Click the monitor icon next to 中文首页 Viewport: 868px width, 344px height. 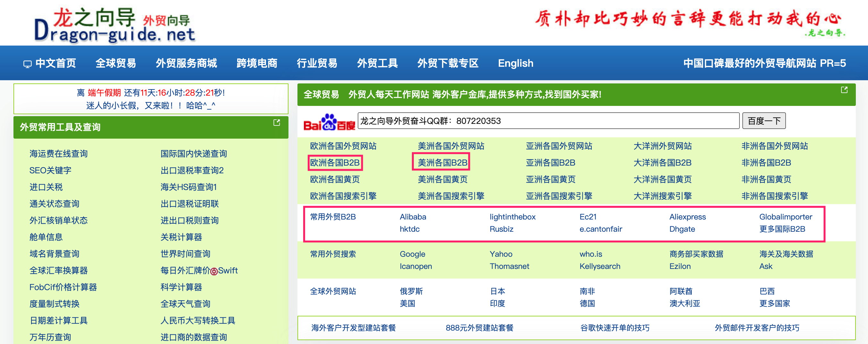tap(27, 64)
